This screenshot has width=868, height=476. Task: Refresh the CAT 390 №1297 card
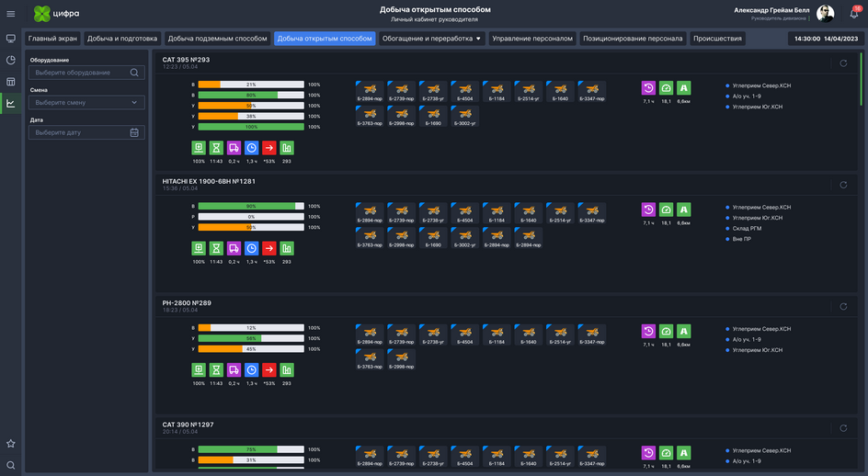pos(843,428)
